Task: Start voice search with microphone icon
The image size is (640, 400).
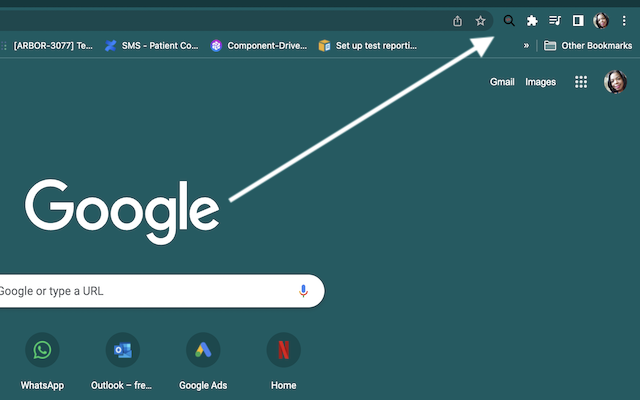Action: point(303,291)
